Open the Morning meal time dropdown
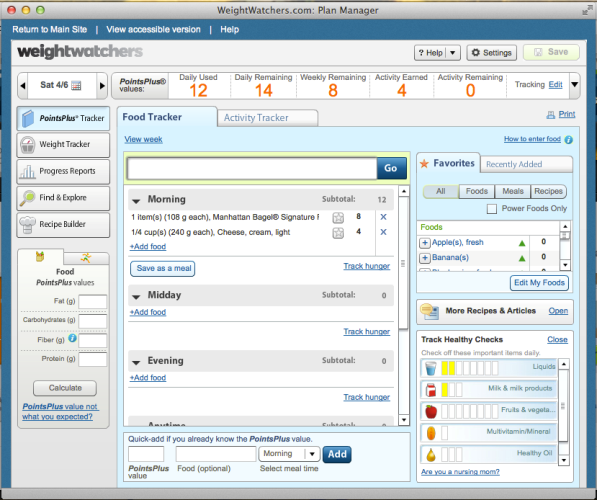 tap(289, 454)
